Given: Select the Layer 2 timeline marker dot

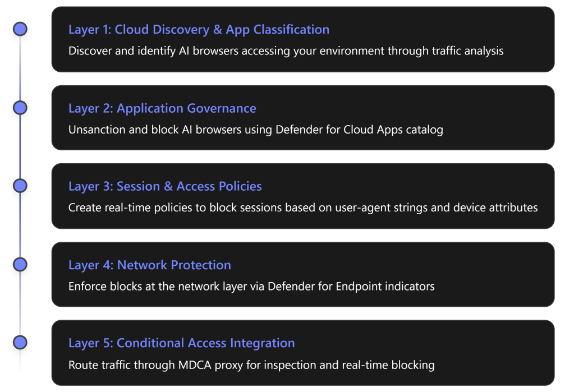Looking at the screenshot, I should 20,107.
